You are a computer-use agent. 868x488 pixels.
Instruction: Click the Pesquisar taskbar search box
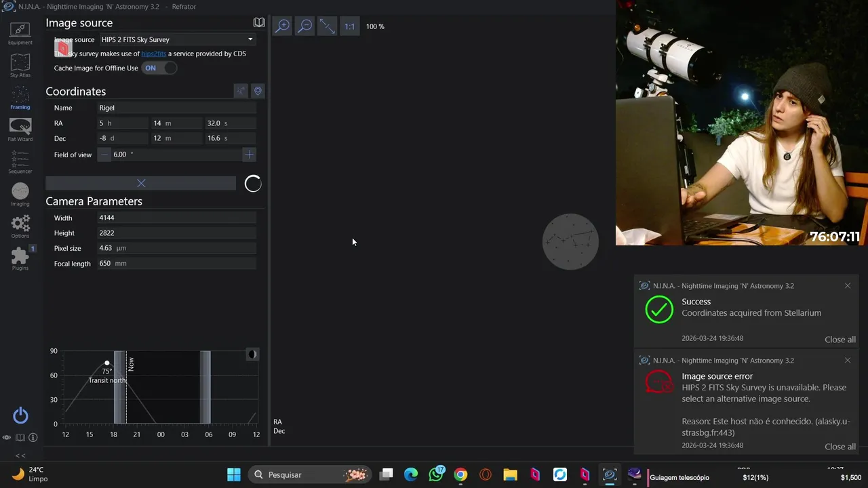[x=310, y=474]
